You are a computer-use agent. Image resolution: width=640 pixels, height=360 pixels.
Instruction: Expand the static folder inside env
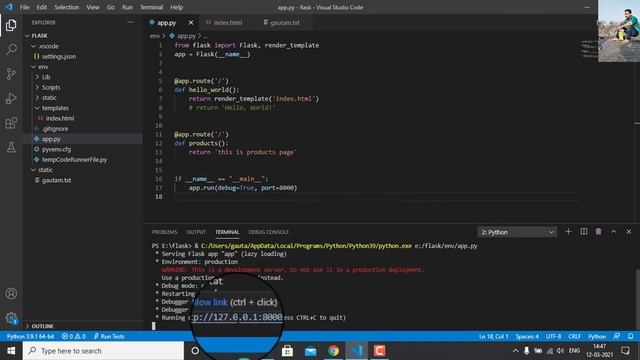click(x=37, y=98)
